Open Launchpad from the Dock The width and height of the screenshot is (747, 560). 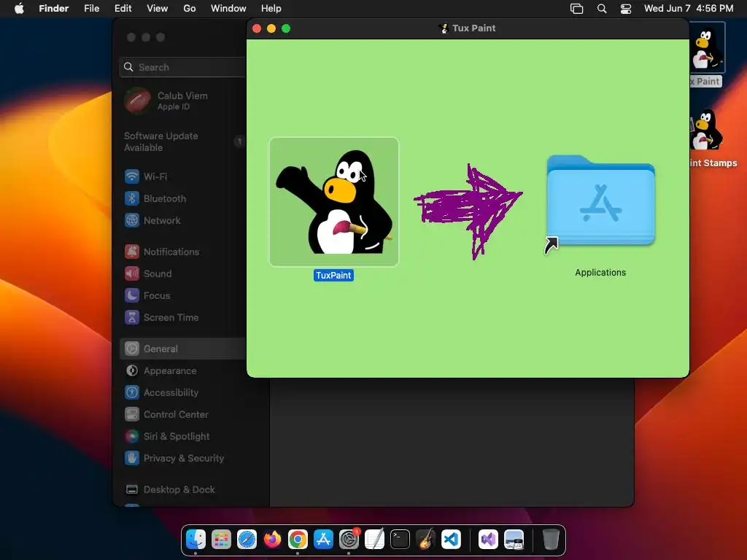[221, 540]
